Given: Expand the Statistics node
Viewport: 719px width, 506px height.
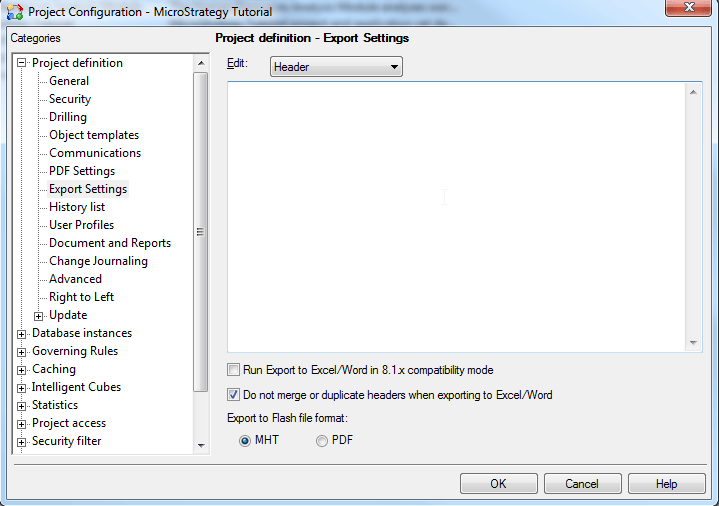Looking at the screenshot, I should [22, 406].
